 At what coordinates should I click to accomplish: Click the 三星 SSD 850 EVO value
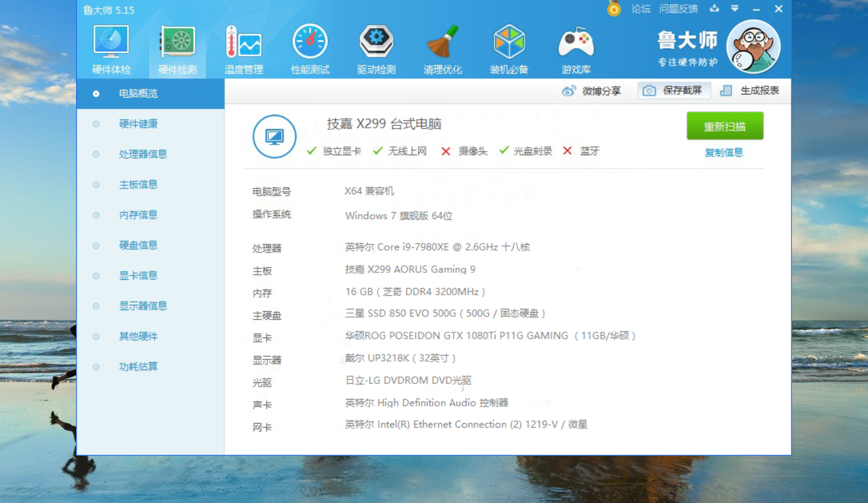(x=446, y=314)
